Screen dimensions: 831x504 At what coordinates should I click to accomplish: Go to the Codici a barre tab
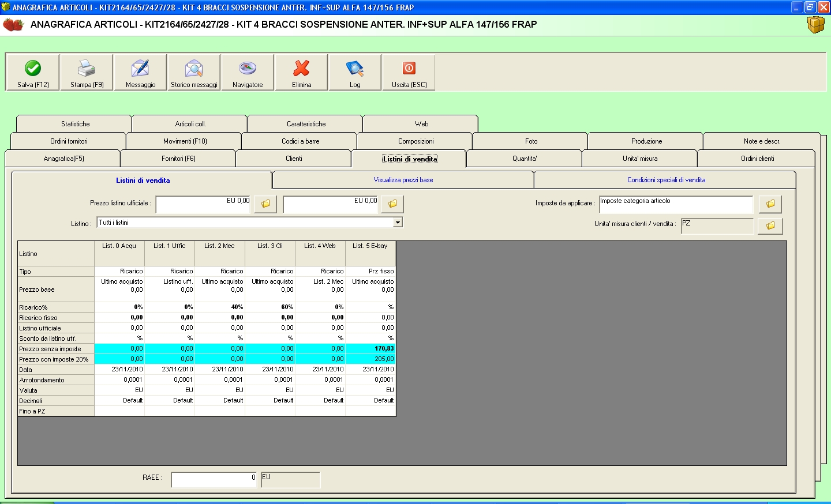click(x=300, y=141)
